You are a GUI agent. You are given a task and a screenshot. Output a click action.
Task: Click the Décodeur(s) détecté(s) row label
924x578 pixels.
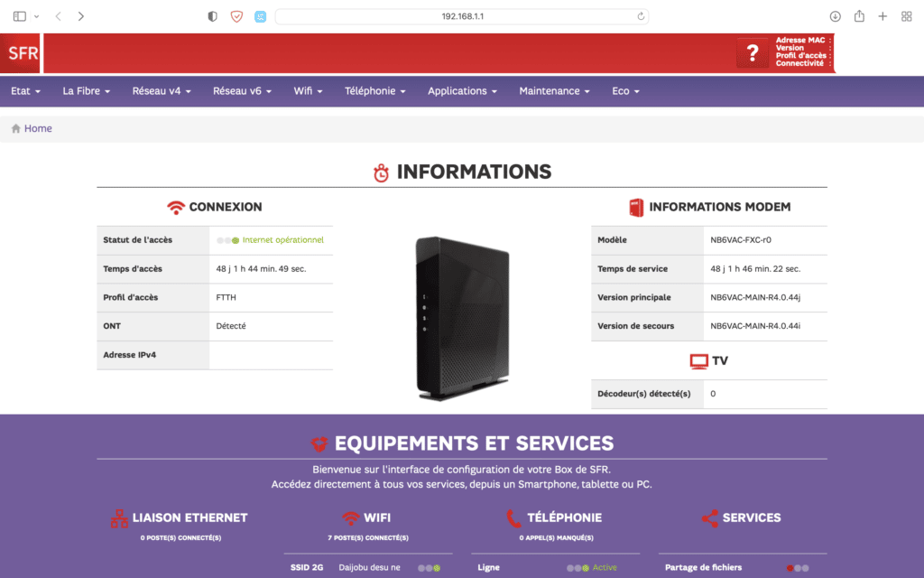[x=644, y=394]
